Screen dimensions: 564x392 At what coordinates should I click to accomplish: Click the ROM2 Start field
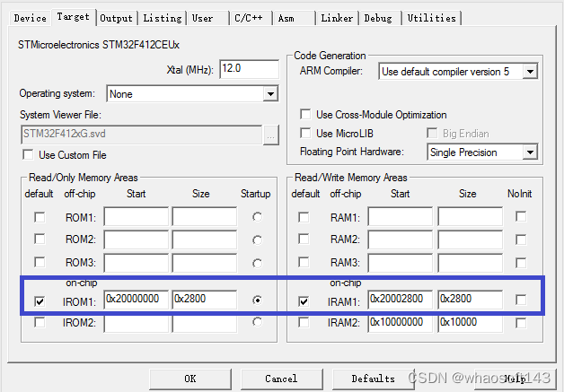(x=136, y=240)
